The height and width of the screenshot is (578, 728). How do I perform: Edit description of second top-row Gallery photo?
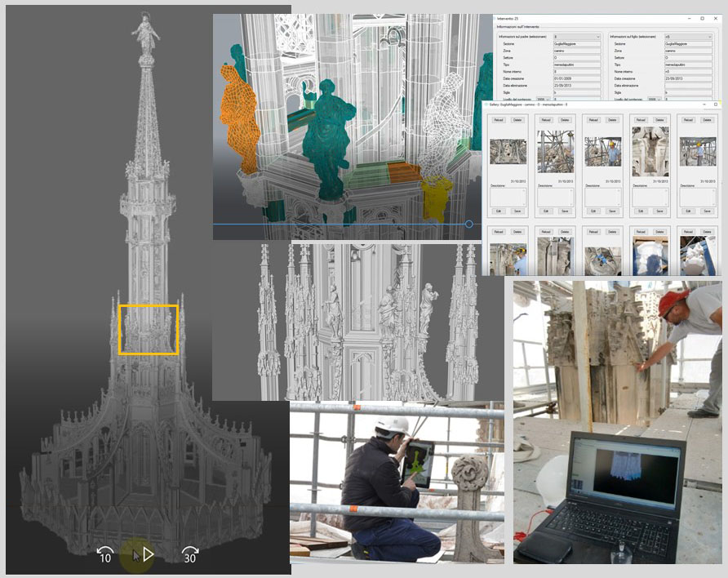click(546, 211)
